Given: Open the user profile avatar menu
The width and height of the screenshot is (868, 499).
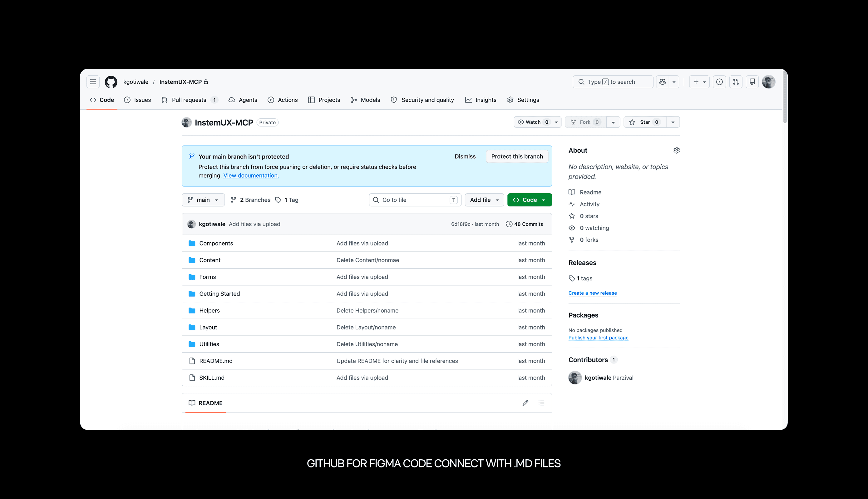Looking at the screenshot, I should click(769, 82).
